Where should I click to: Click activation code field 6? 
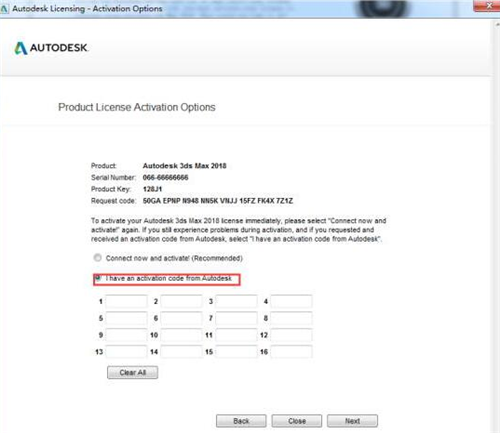pyautogui.click(x=181, y=318)
